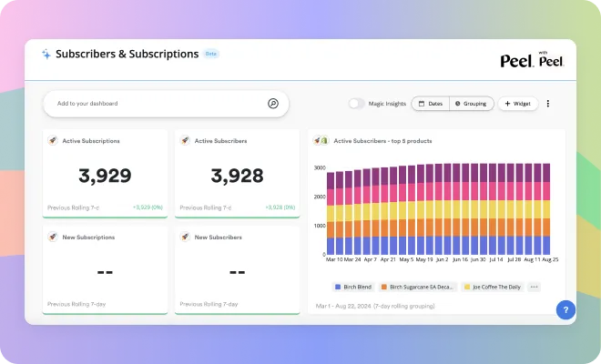Click the Mar 10 bar in the chart
This screenshot has width=601, height=364.
coord(331,214)
